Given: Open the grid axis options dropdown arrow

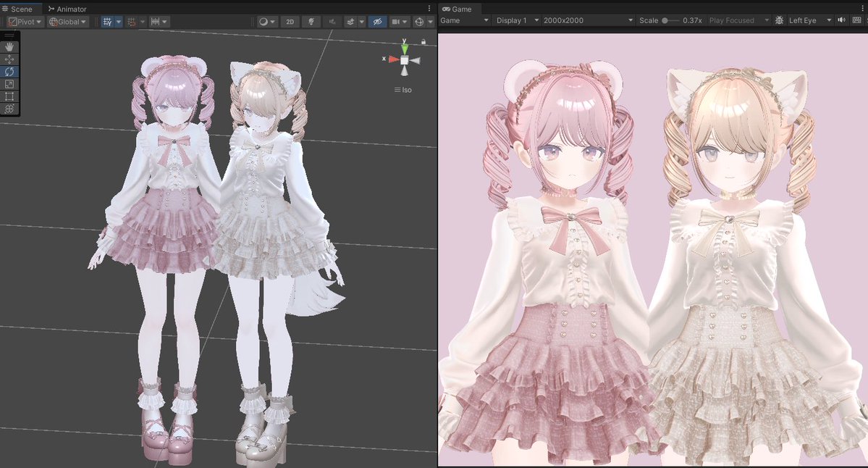Looking at the screenshot, I should 119,22.
